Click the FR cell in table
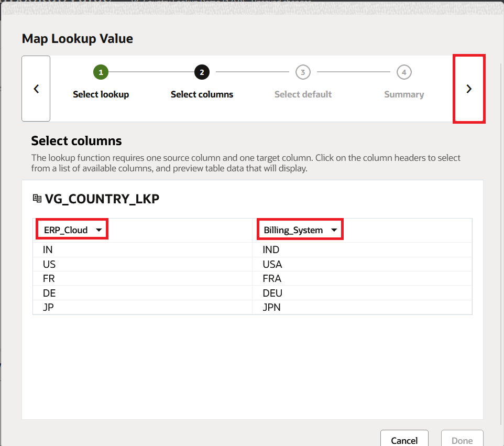The width and height of the screenshot is (504, 446). tap(49, 279)
